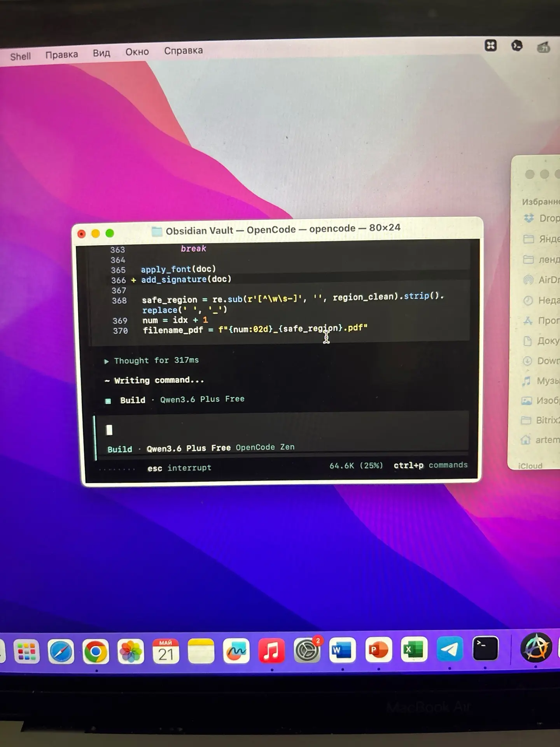Click 'esc interrupt' hint in status bar
The image size is (560, 747).
(x=179, y=468)
